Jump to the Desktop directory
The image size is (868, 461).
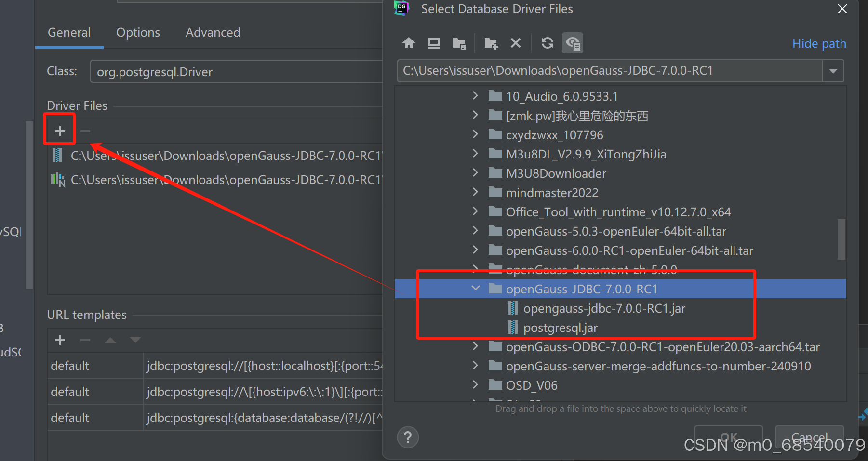pos(433,43)
